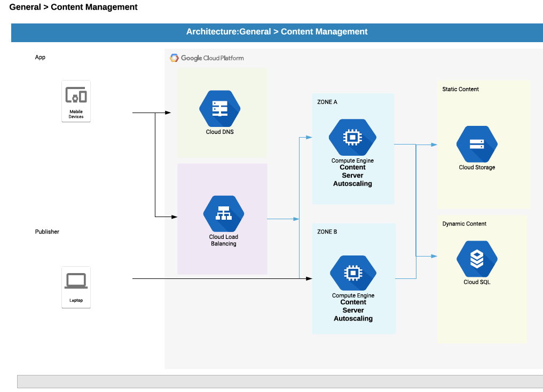Select the Laptop icon card

coord(76,287)
